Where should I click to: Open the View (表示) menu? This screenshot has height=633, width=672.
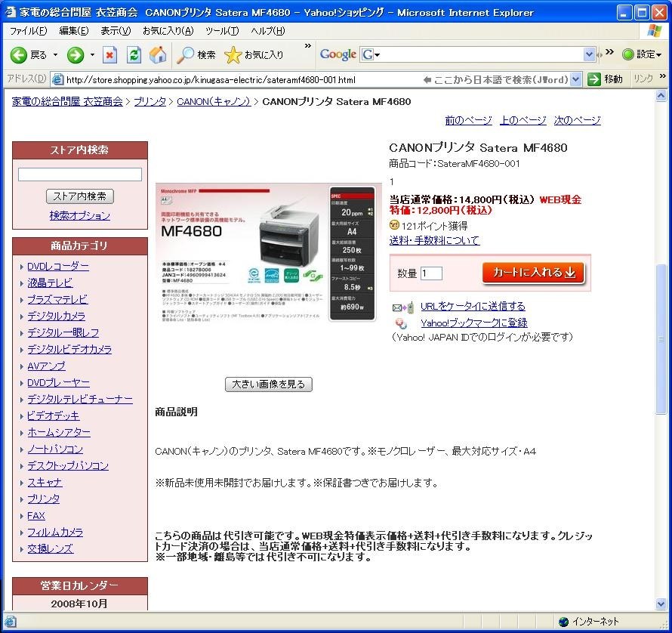[116, 31]
